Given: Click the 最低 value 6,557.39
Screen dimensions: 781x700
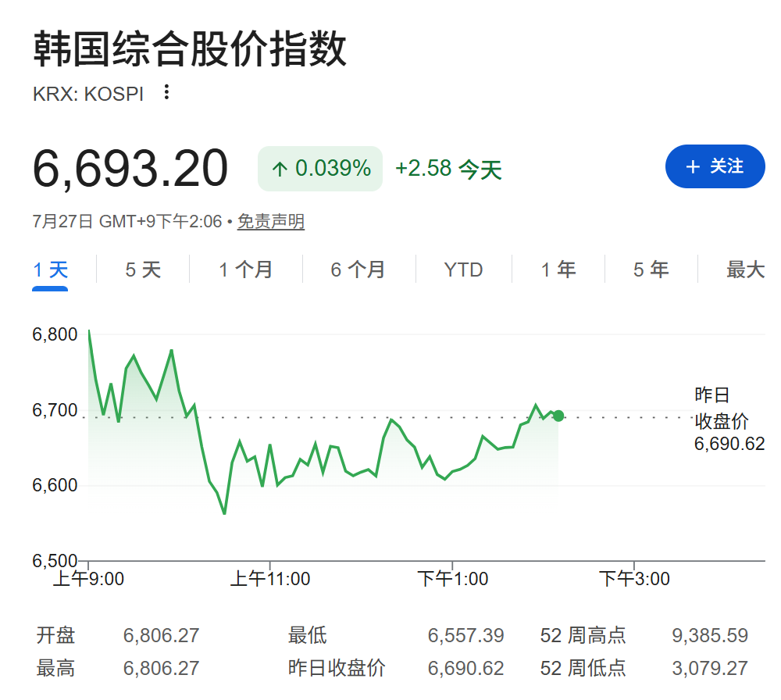Looking at the screenshot, I should pos(465,635).
